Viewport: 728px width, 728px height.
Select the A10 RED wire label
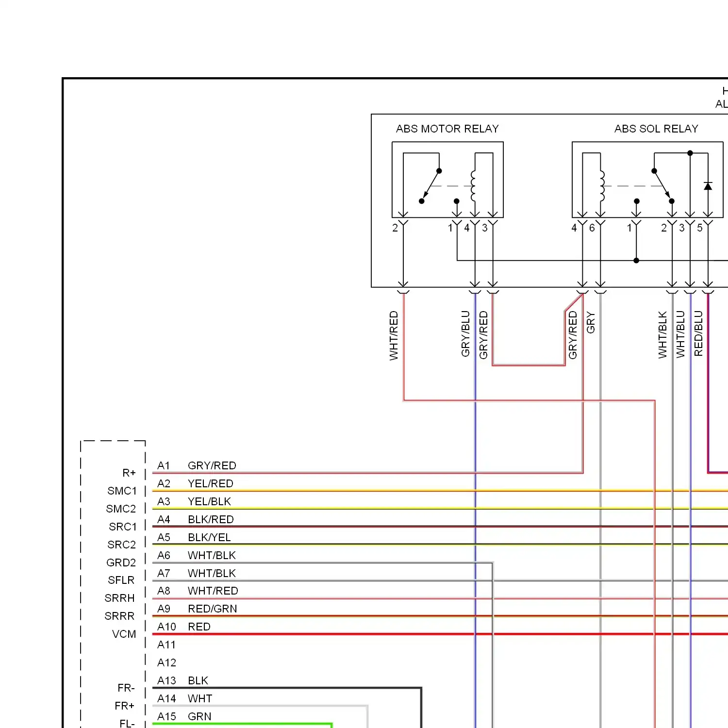pyautogui.click(x=184, y=627)
